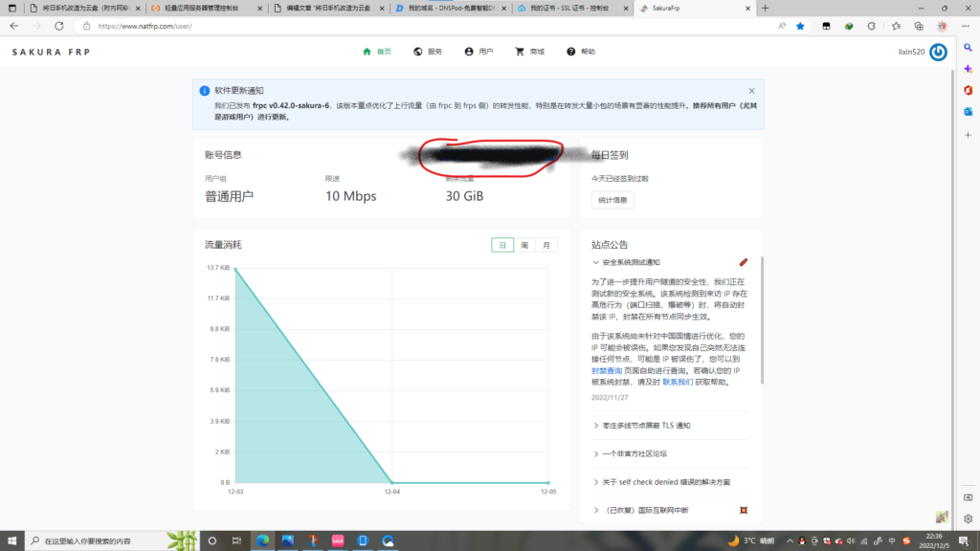Click the read aloud icon in address bar
The width and height of the screenshot is (980, 551).
coord(781,26)
